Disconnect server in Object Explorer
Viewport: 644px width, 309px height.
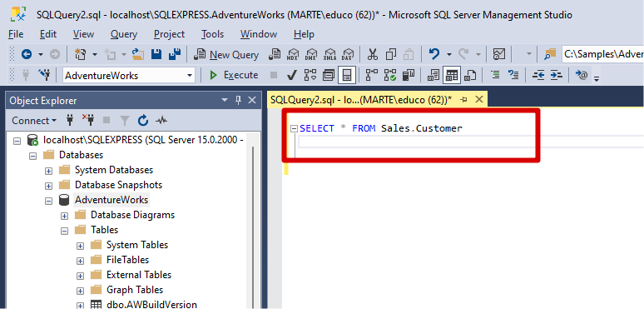tap(88, 120)
